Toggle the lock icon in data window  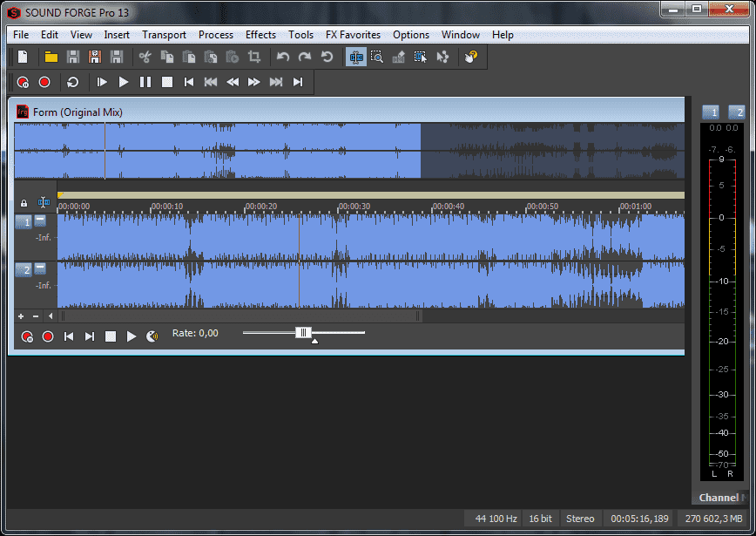[24, 203]
